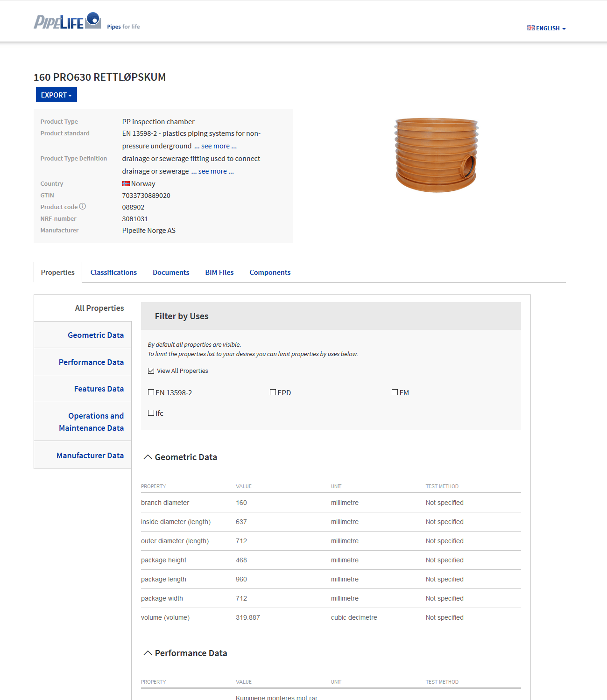The image size is (607, 700).
Task: Select Manufacturer Data in the sidebar
Action: coord(90,455)
